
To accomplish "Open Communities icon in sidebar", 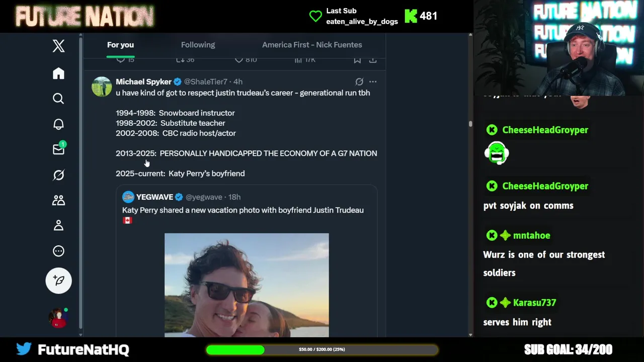I will [x=58, y=200].
